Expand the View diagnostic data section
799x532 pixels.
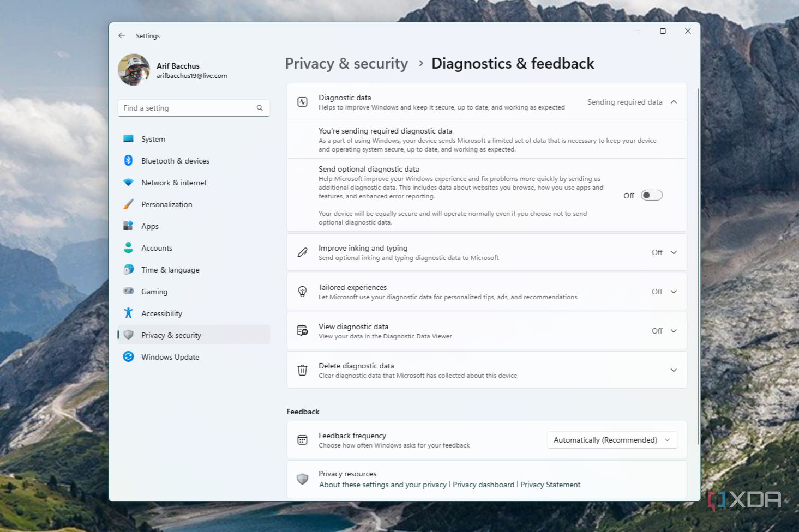673,331
